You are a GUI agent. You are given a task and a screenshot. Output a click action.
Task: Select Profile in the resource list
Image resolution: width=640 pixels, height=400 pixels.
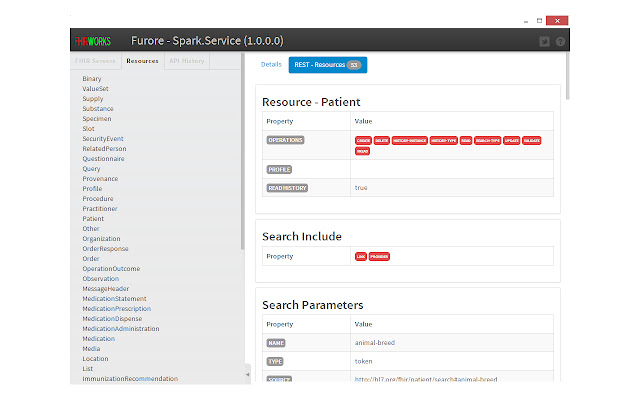92,189
